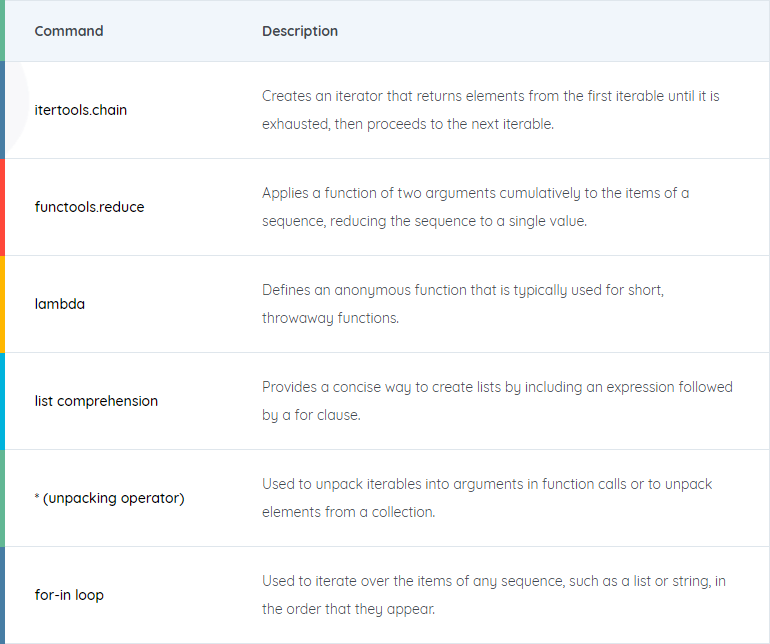Click the functools.reduce description text
Screen dimensions: 770x644
coord(475,207)
